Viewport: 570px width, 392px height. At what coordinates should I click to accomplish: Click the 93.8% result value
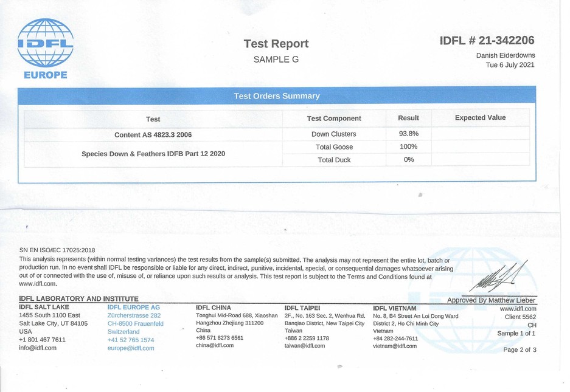[x=409, y=134]
